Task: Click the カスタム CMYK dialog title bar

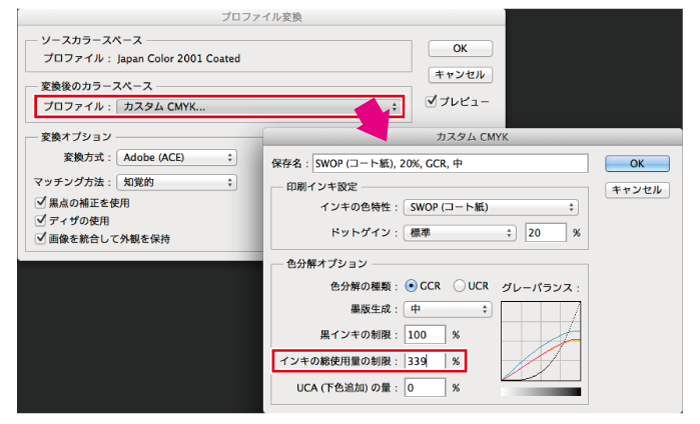Action: pos(472,137)
